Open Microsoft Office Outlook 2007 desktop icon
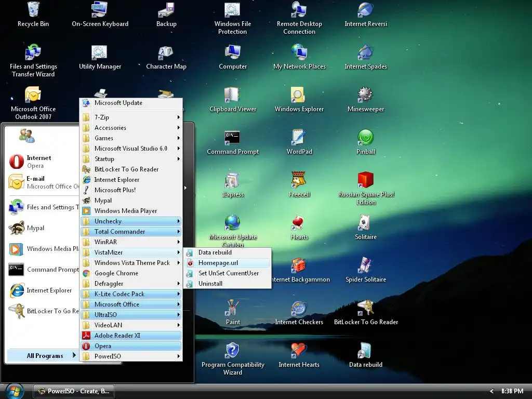Image resolution: width=532 pixels, height=399 pixels. click(x=33, y=103)
